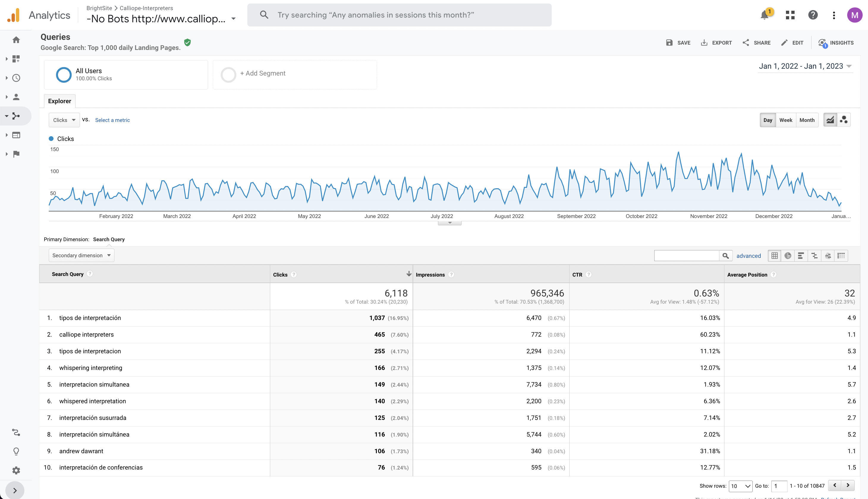This screenshot has height=499, width=868.
Task: Click the advanced filter link
Action: click(x=749, y=256)
